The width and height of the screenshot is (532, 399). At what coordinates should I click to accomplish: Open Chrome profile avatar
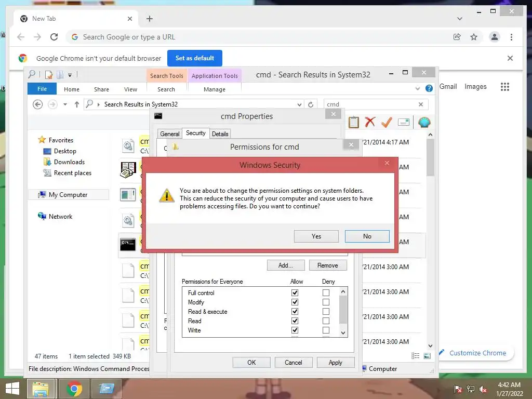click(495, 37)
